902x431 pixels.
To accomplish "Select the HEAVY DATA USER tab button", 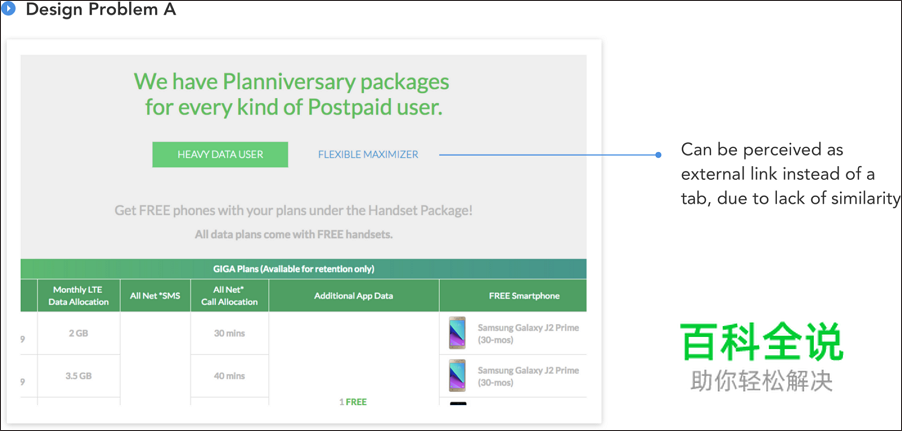I will click(x=220, y=154).
